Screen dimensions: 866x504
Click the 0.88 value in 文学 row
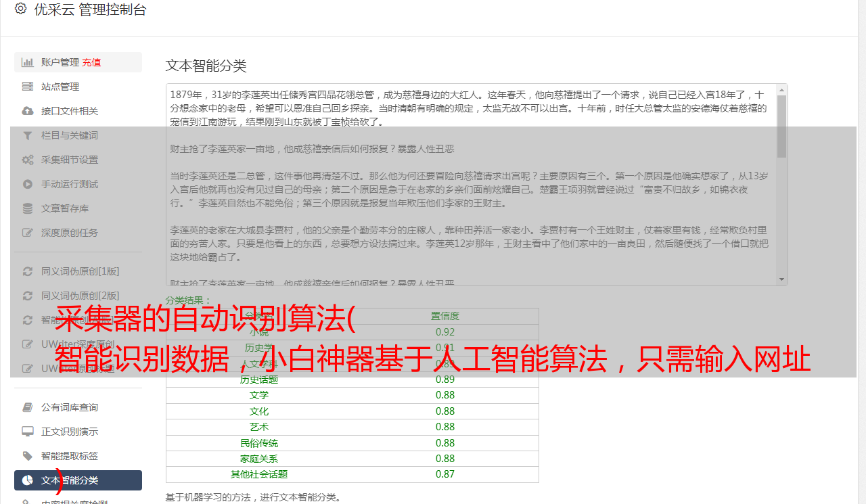(x=445, y=395)
